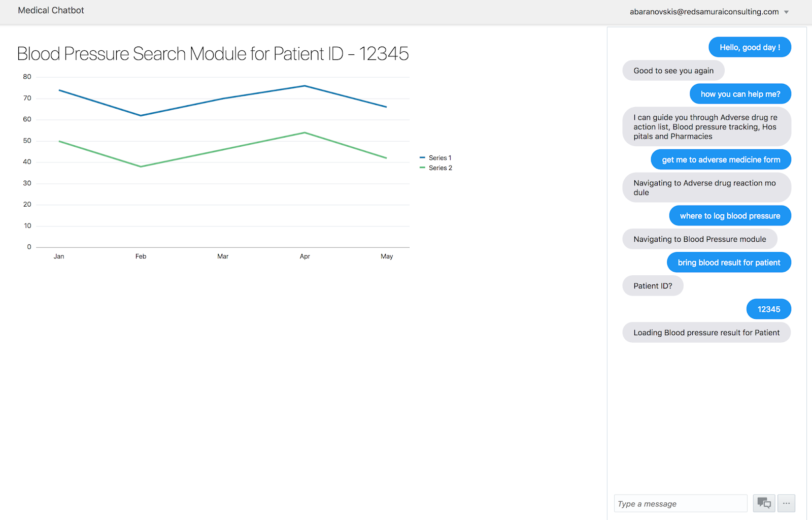This screenshot has width=812, height=520.
Task: Click the Feb low point on green line
Action: [x=141, y=167]
